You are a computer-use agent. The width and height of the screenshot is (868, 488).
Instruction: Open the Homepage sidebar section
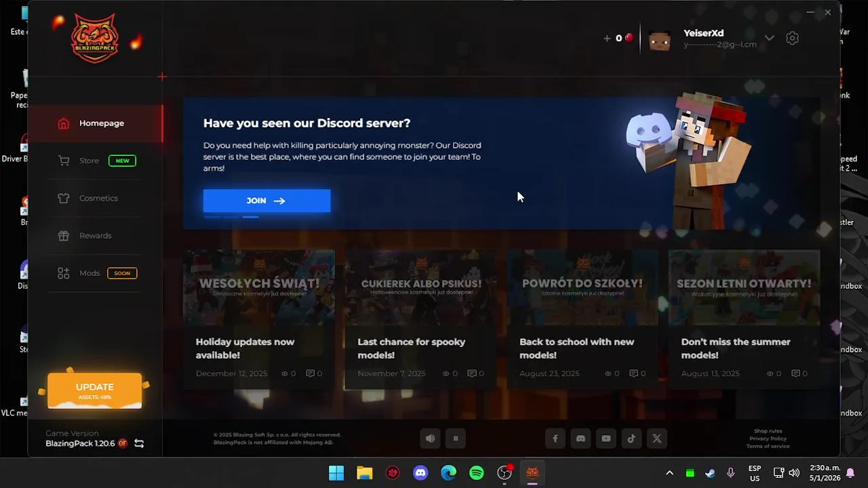(x=95, y=123)
